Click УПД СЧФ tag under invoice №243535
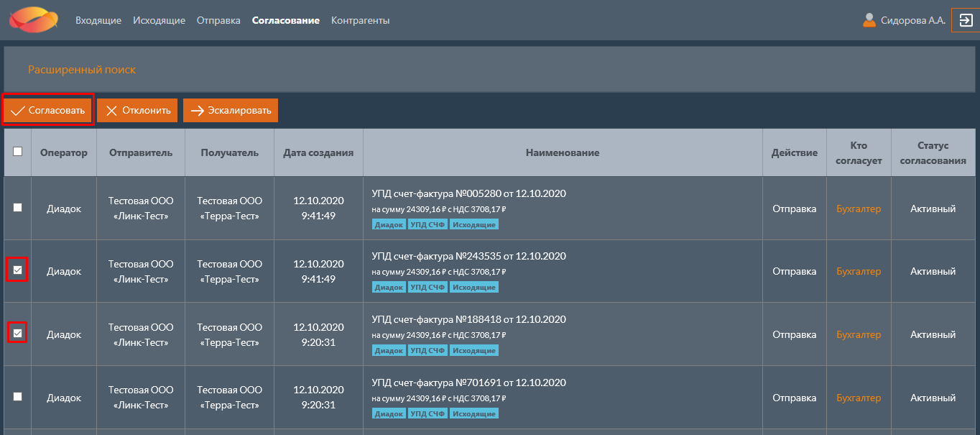 427,287
